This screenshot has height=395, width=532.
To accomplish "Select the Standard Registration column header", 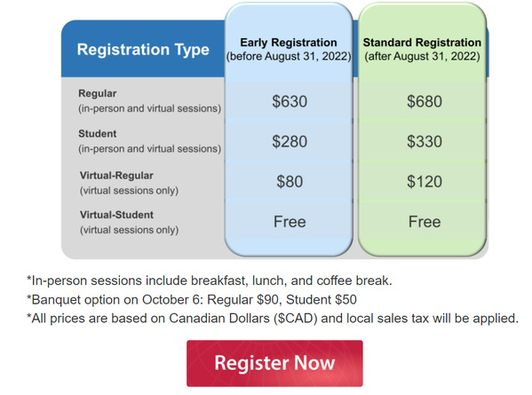I will [422, 49].
